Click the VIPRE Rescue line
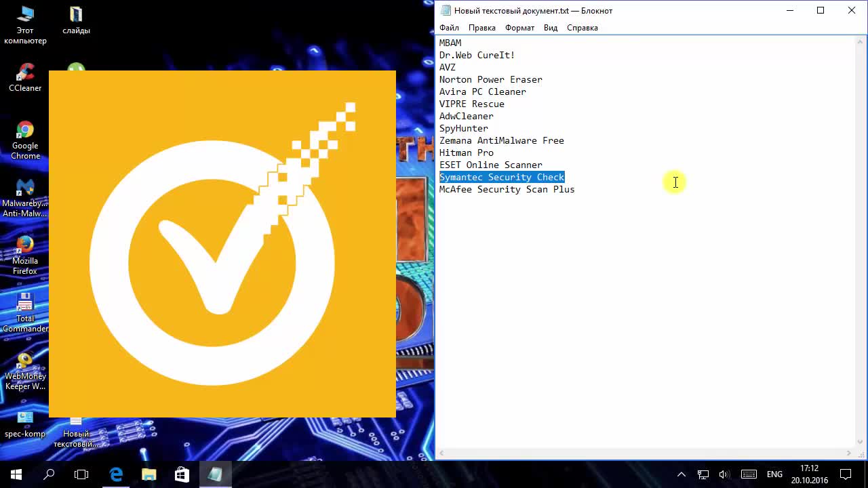Viewport: 868px width, 488px height. click(x=472, y=104)
